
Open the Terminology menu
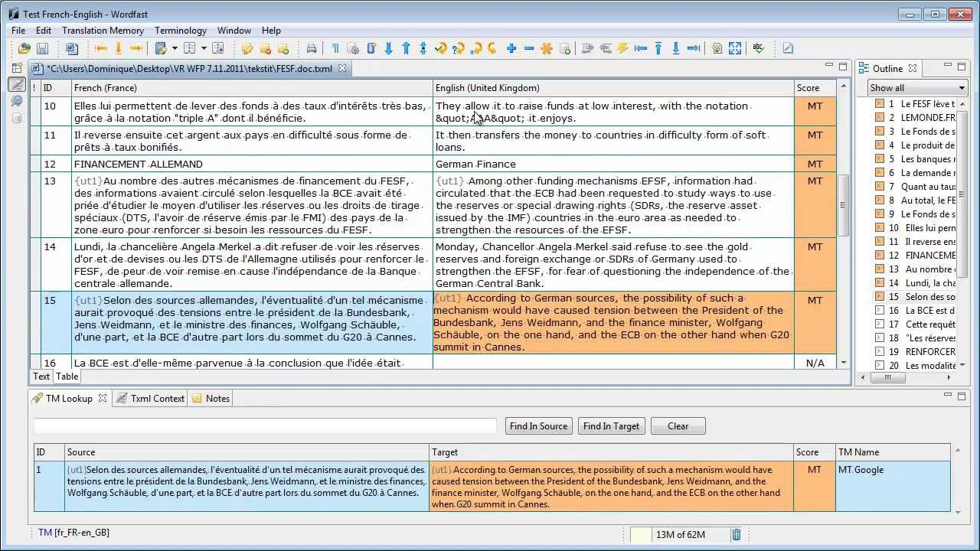[x=181, y=31]
